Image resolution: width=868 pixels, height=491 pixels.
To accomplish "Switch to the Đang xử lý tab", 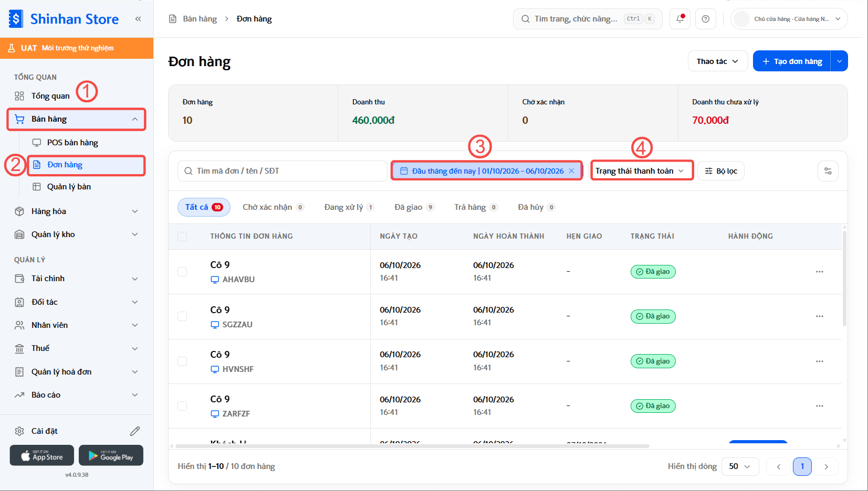I will pyautogui.click(x=349, y=207).
